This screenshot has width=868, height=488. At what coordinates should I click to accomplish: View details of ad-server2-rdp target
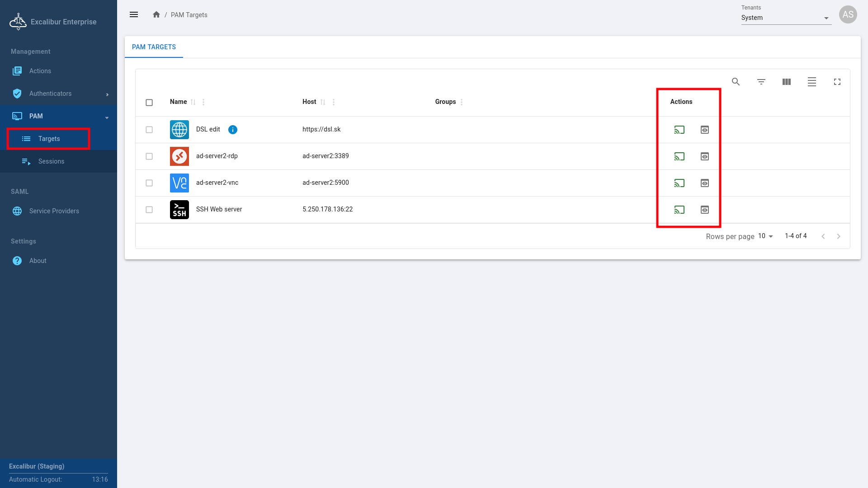pyautogui.click(x=704, y=156)
